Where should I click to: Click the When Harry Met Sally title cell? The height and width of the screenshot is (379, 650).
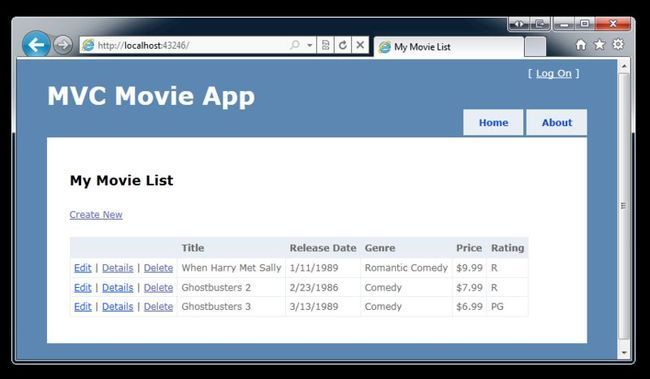tap(231, 268)
